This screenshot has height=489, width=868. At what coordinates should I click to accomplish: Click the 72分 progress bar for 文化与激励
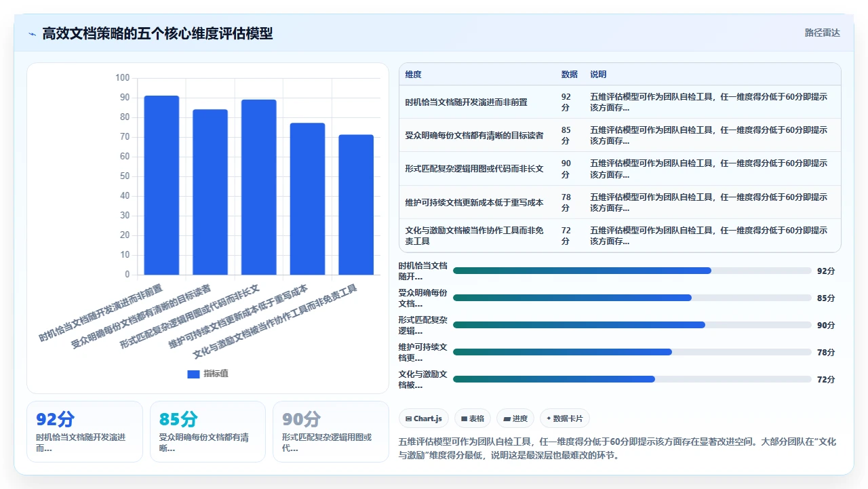click(x=632, y=379)
